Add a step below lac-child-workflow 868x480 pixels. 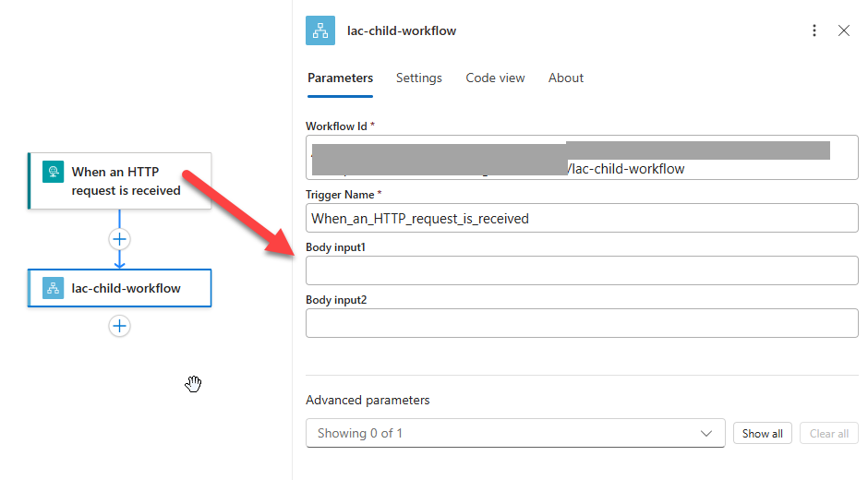pos(119,326)
